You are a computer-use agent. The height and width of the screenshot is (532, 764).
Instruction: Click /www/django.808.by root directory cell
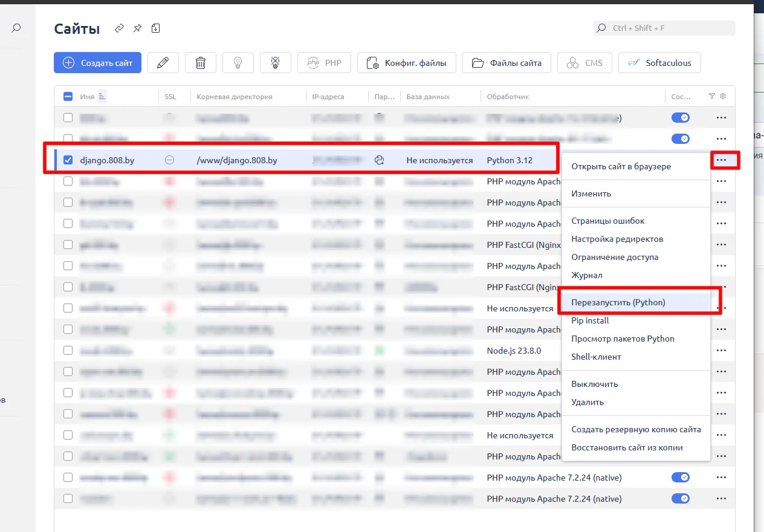(237, 160)
